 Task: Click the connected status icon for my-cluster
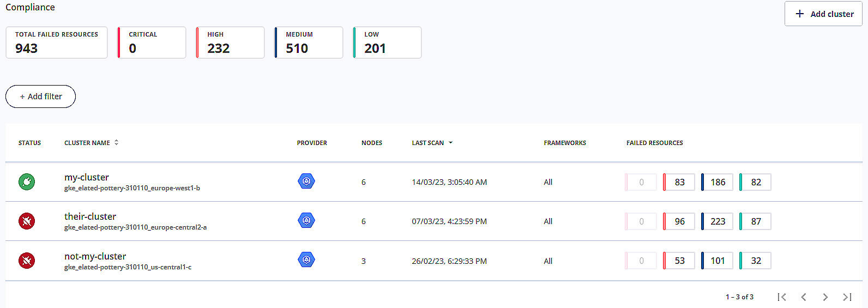coord(27,182)
